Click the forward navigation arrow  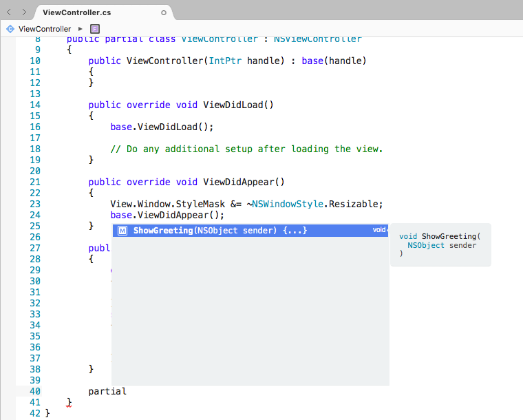coord(24,12)
